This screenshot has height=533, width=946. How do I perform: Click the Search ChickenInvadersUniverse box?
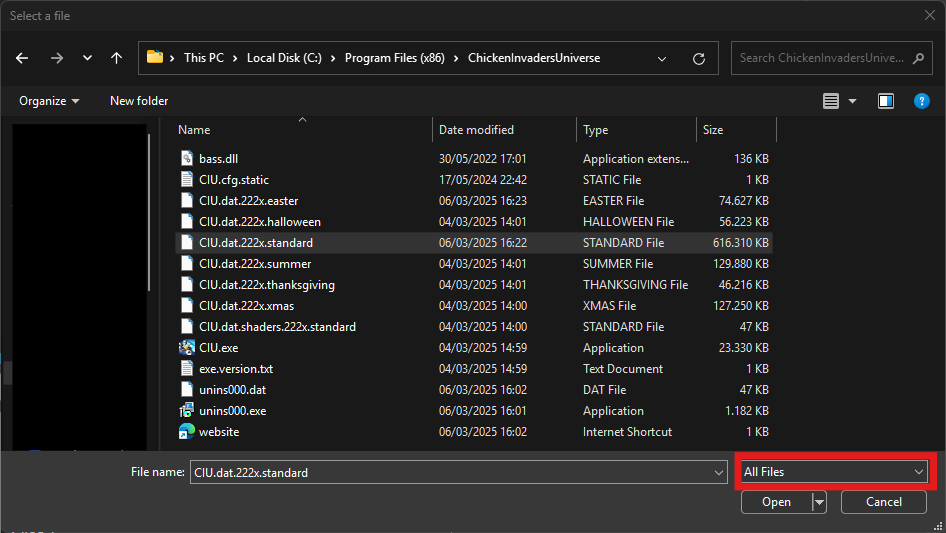(x=820, y=58)
